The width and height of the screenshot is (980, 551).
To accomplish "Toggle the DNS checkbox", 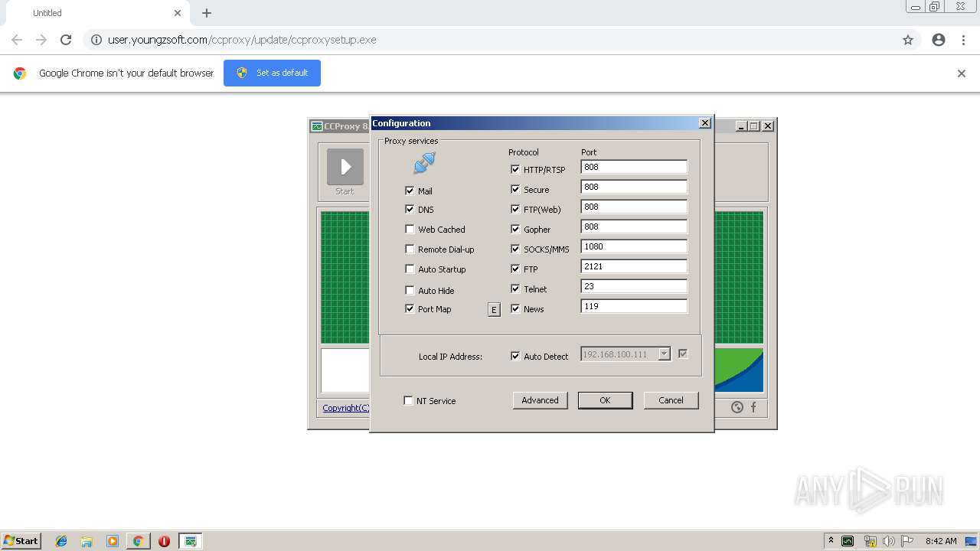I will click(x=410, y=209).
